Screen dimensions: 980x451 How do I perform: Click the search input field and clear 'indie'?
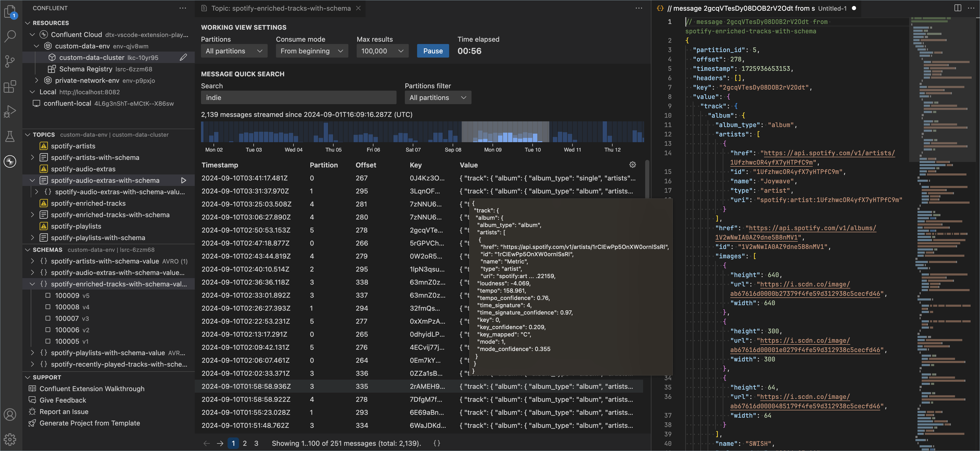click(x=300, y=97)
